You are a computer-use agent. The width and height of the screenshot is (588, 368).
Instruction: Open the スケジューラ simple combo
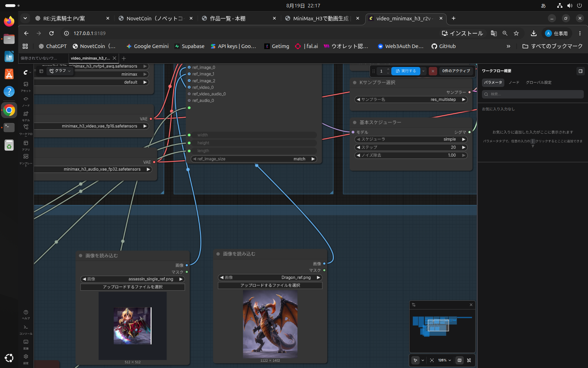411,139
